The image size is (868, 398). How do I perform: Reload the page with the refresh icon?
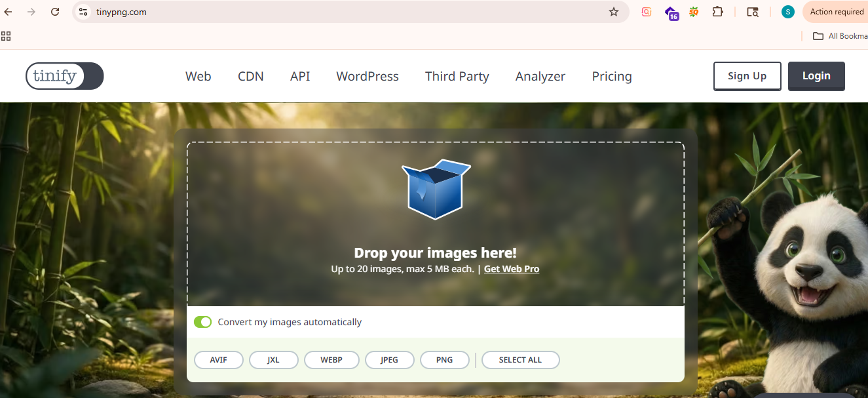click(55, 12)
